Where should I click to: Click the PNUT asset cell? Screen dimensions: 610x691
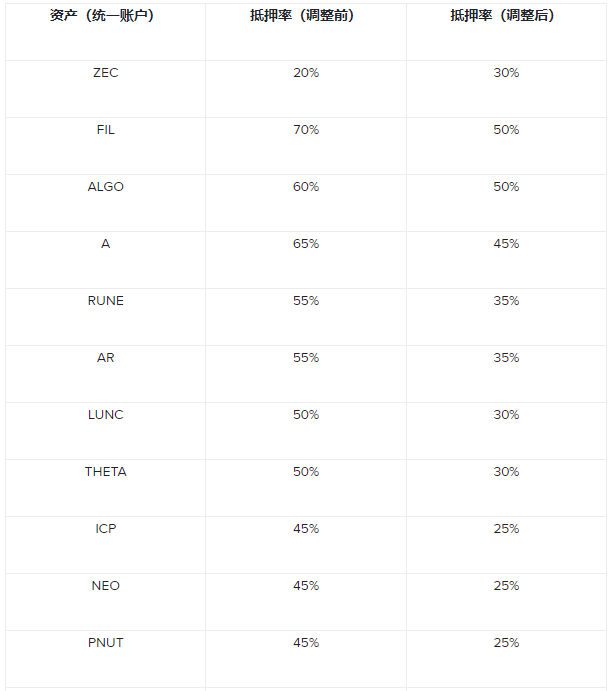[105, 643]
